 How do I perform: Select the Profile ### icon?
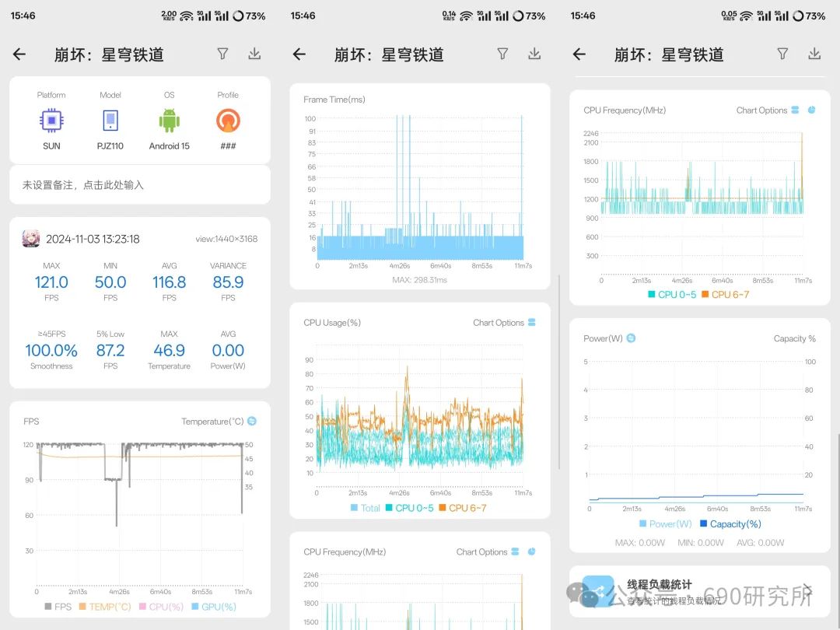228,121
